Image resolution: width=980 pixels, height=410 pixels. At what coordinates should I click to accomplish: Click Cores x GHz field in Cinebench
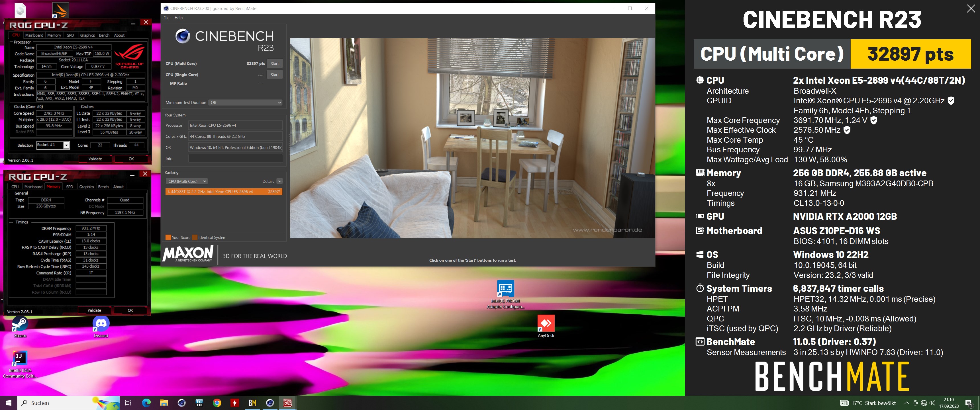click(236, 136)
